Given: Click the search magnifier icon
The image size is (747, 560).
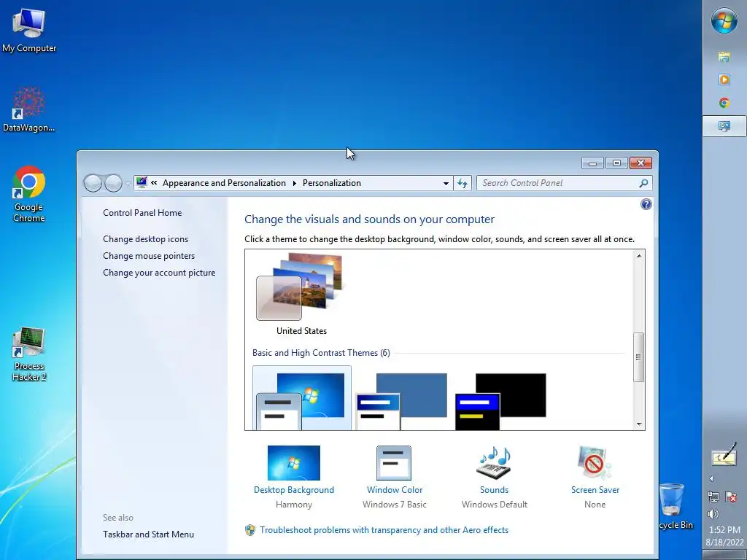Looking at the screenshot, I should tap(643, 183).
